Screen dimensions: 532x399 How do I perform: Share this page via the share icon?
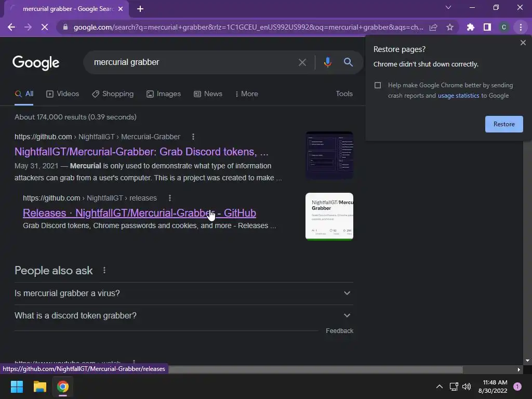click(x=433, y=27)
